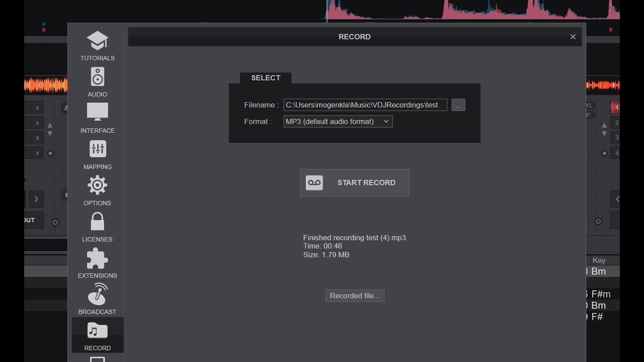Click pad 3 on the right deck

coord(615,137)
